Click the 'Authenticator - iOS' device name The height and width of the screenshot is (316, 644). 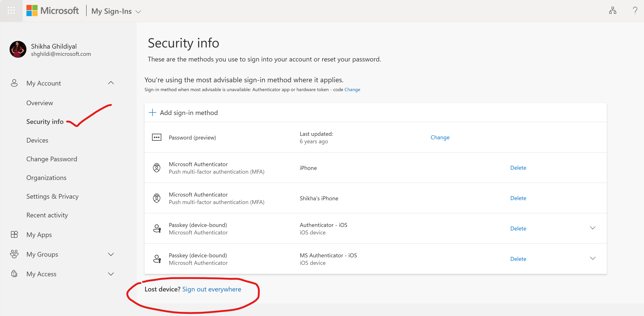[x=323, y=225]
